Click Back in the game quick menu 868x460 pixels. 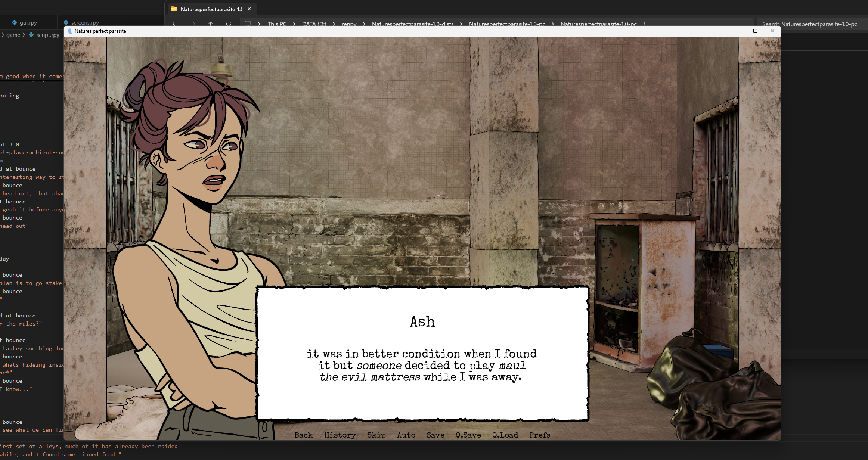[x=303, y=435]
